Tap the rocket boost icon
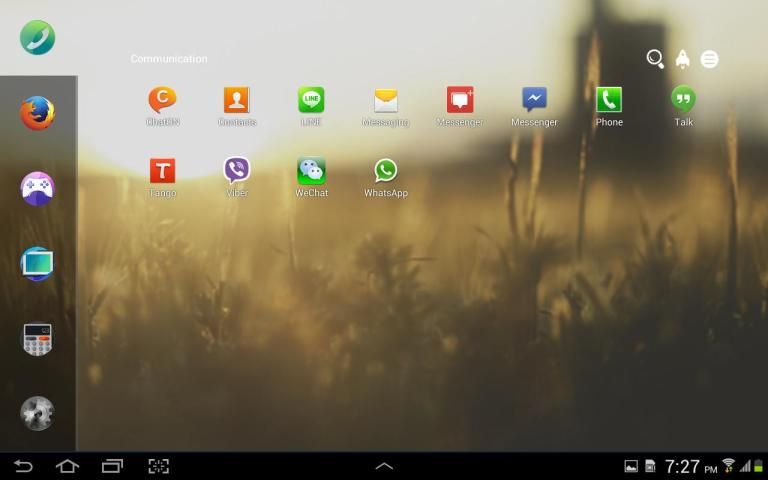 [682, 59]
